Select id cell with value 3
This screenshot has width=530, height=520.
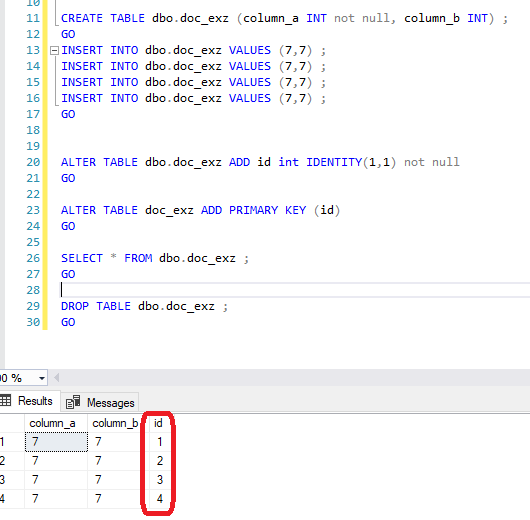[x=160, y=479]
